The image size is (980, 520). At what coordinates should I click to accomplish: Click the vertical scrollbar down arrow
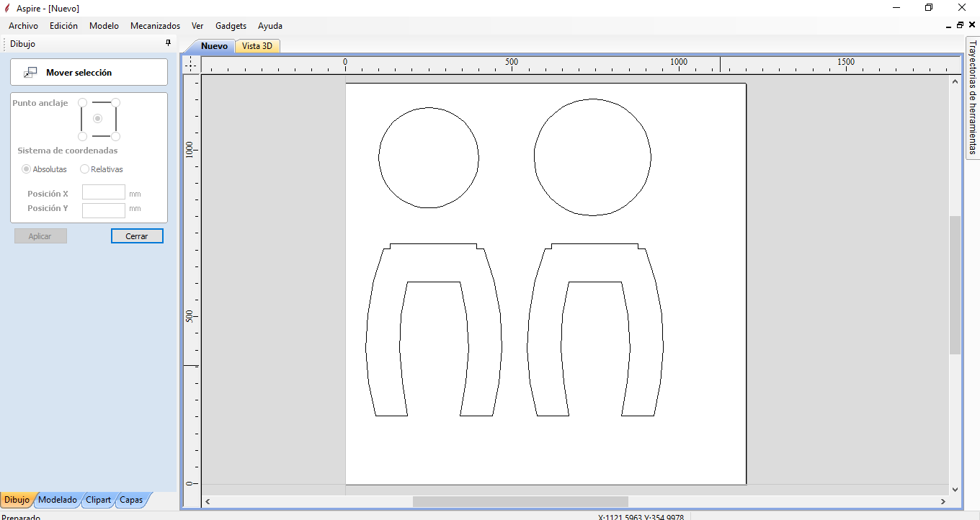point(955,489)
